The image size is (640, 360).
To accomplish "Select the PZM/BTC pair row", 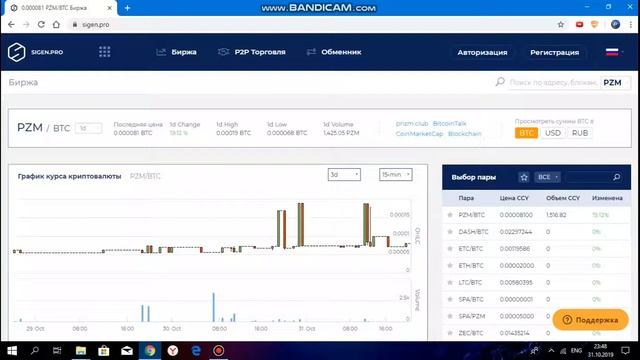I will 536,215.
